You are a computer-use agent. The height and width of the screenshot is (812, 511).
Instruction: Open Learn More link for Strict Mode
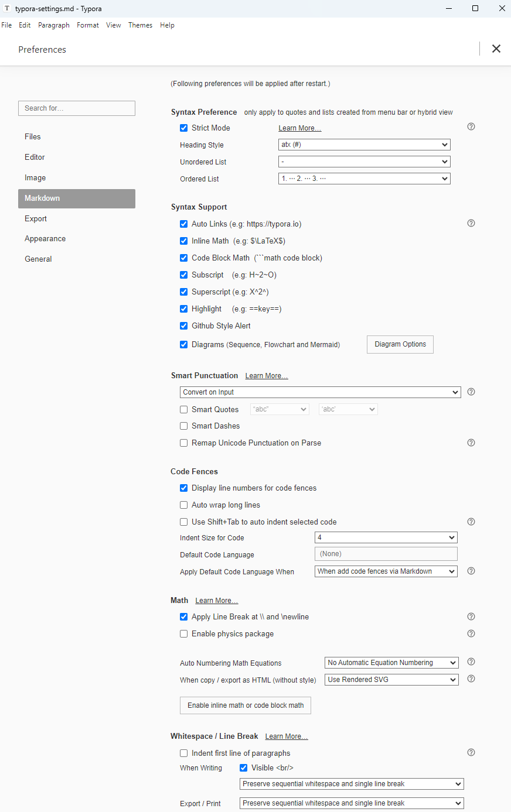click(x=299, y=128)
